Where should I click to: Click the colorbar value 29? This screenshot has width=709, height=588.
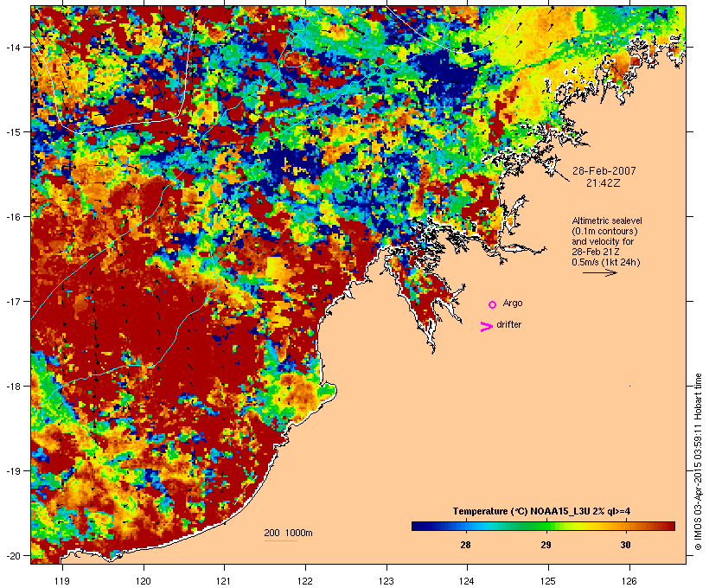[546, 545]
